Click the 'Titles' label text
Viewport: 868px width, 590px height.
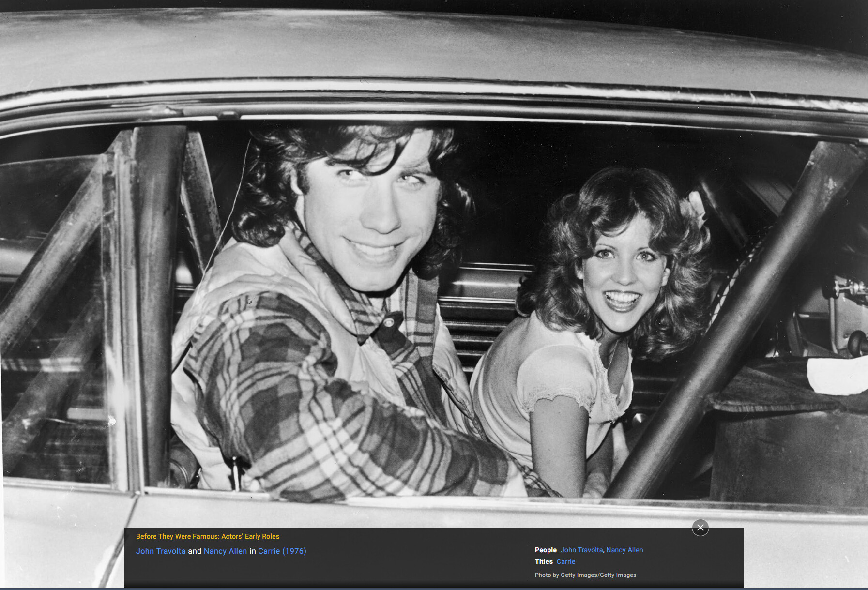tap(544, 561)
